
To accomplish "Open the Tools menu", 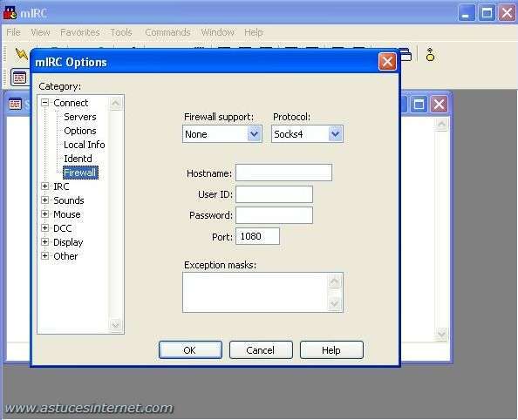I will pos(121,32).
